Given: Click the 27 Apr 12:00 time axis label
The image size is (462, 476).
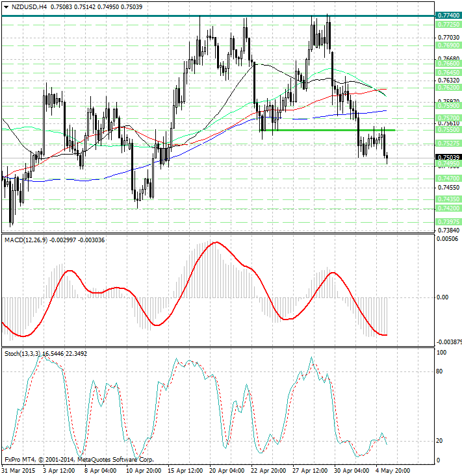Looking at the screenshot, I should click(x=310, y=471).
